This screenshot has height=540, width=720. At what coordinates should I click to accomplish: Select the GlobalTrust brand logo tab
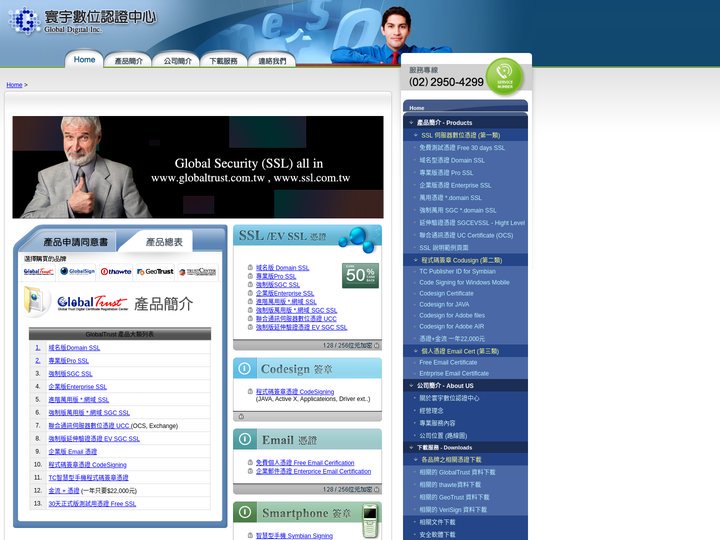click(39, 271)
